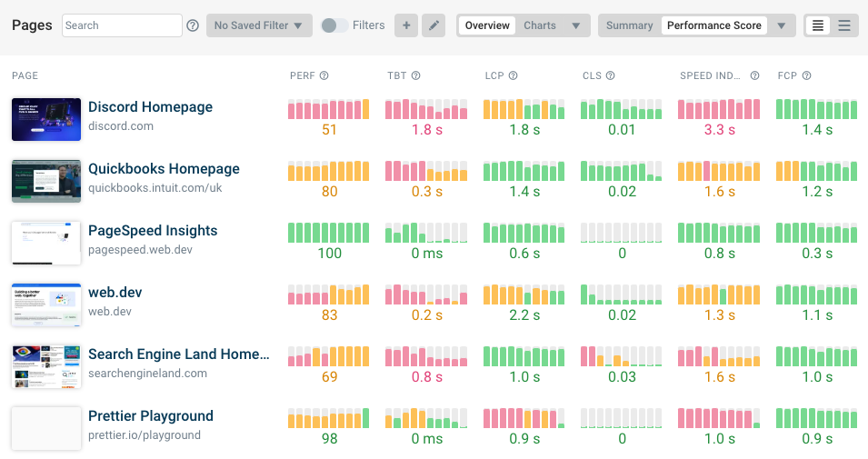Viewport: 868px width, 459px height.
Task: Click the Quickbooks Homepage thumbnail
Action: pos(46,181)
